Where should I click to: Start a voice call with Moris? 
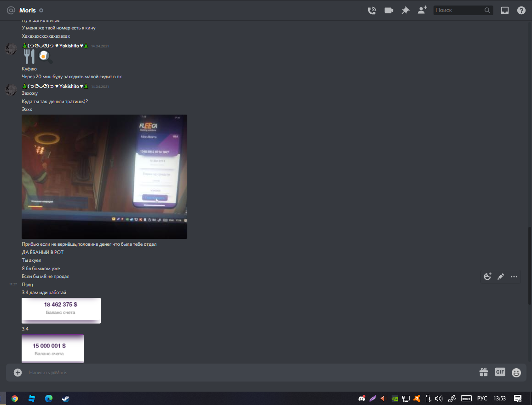click(x=372, y=10)
